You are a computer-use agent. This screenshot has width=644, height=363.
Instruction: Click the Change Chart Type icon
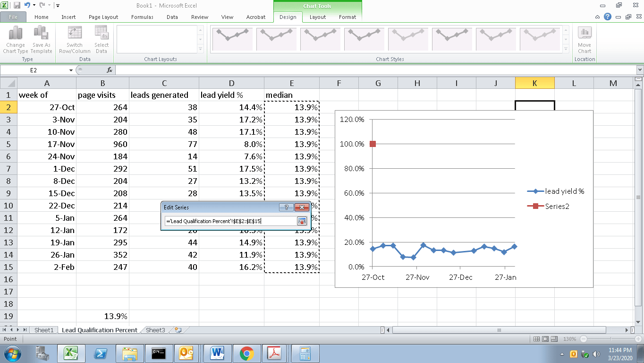(16, 40)
